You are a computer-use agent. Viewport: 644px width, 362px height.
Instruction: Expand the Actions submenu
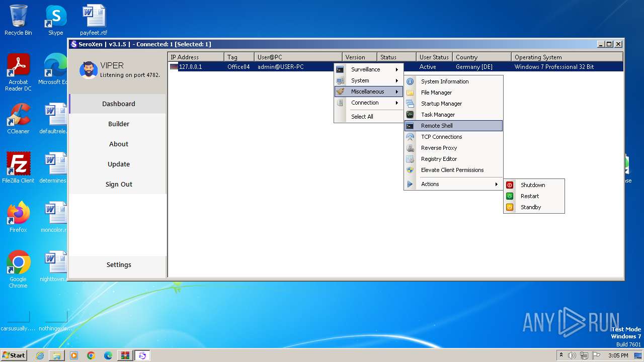coord(453,184)
